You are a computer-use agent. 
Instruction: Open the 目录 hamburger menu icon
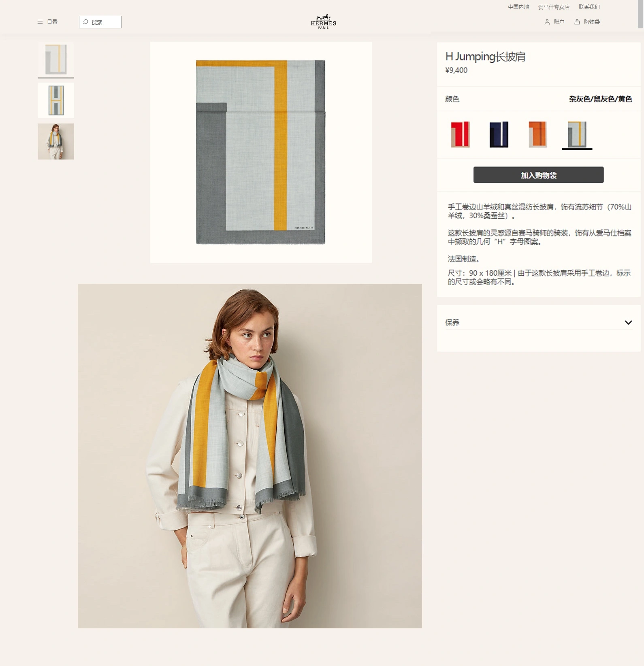coord(40,22)
